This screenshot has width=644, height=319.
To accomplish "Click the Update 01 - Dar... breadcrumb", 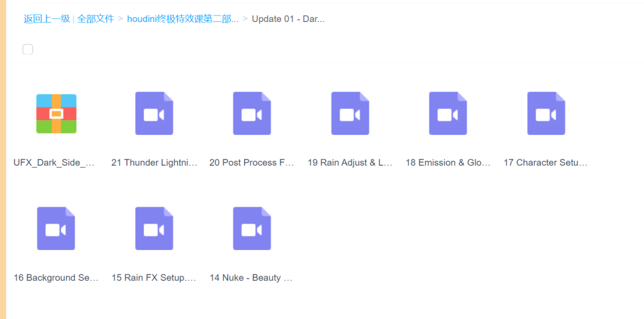I will (288, 19).
